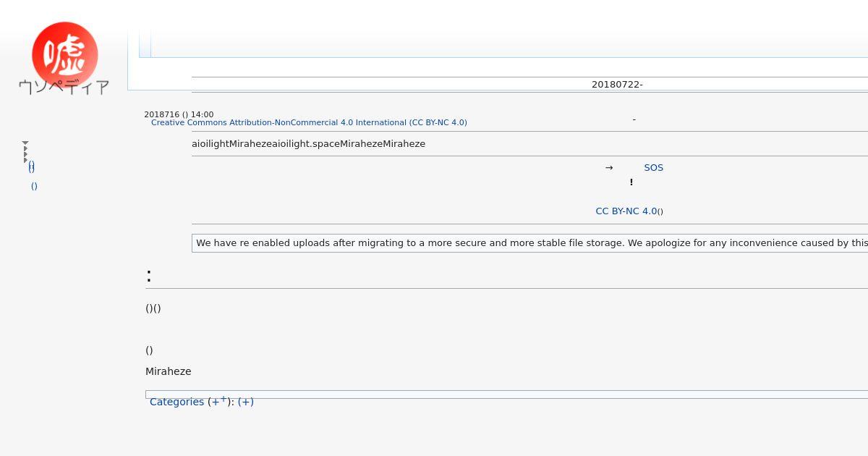
Task: Select the 20180722- heading text
Action: pos(617,85)
